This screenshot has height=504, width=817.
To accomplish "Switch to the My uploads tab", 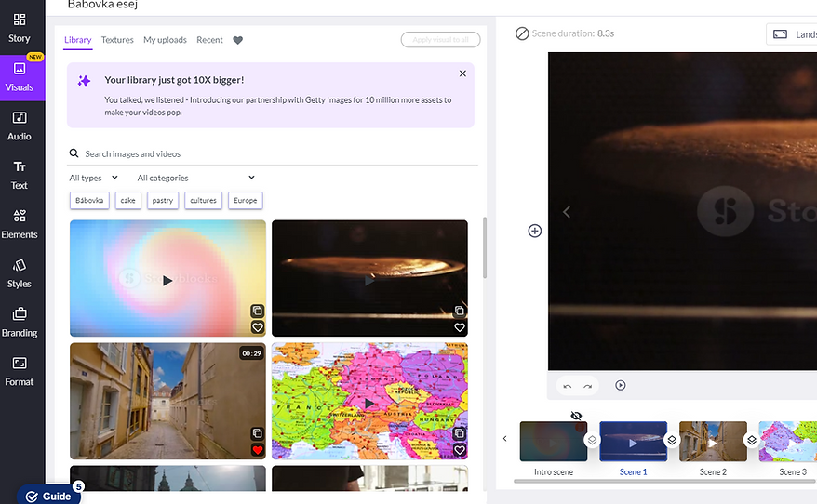I will [x=165, y=40].
